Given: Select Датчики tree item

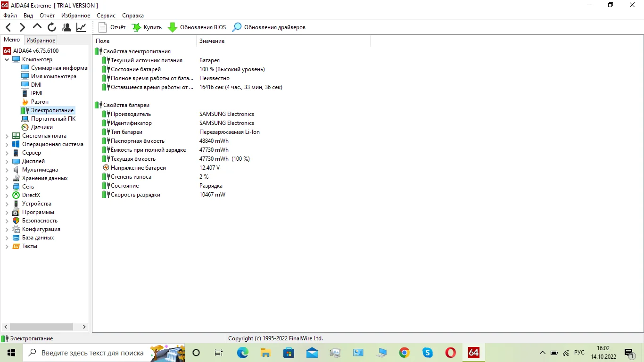Looking at the screenshot, I should 37,127.
